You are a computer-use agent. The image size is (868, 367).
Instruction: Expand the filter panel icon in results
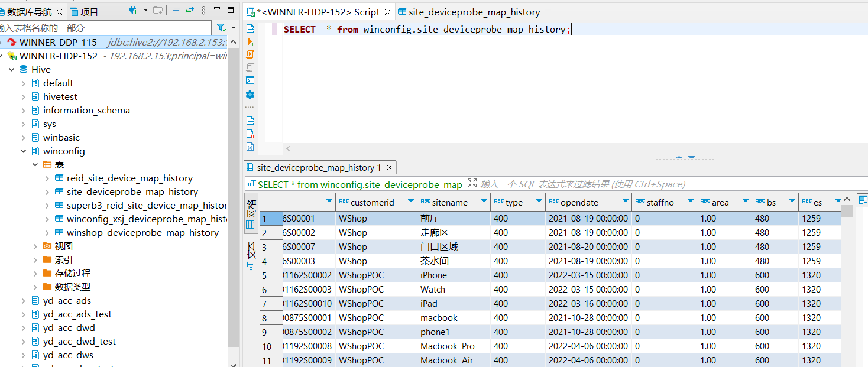pyautogui.click(x=471, y=184)
